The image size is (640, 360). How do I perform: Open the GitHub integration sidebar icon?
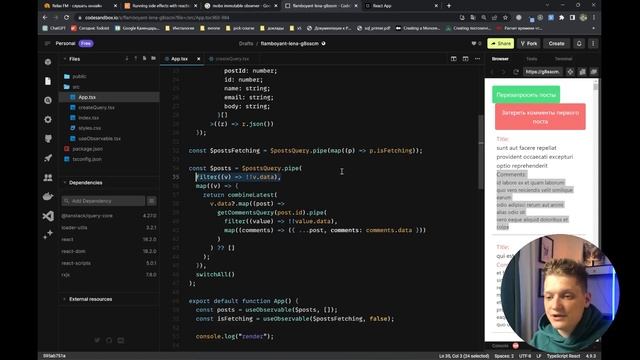point(48,138)
